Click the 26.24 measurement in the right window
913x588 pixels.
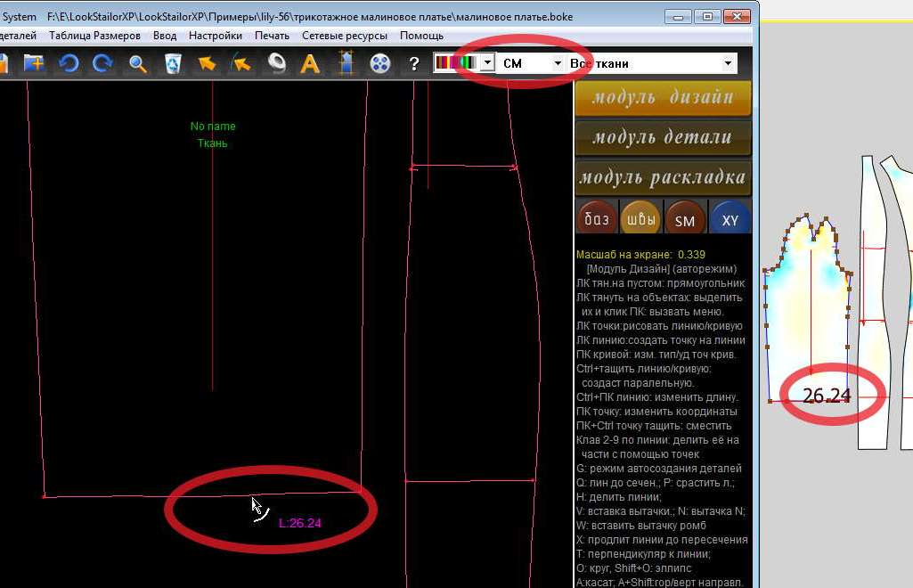(x=827, y=396)
